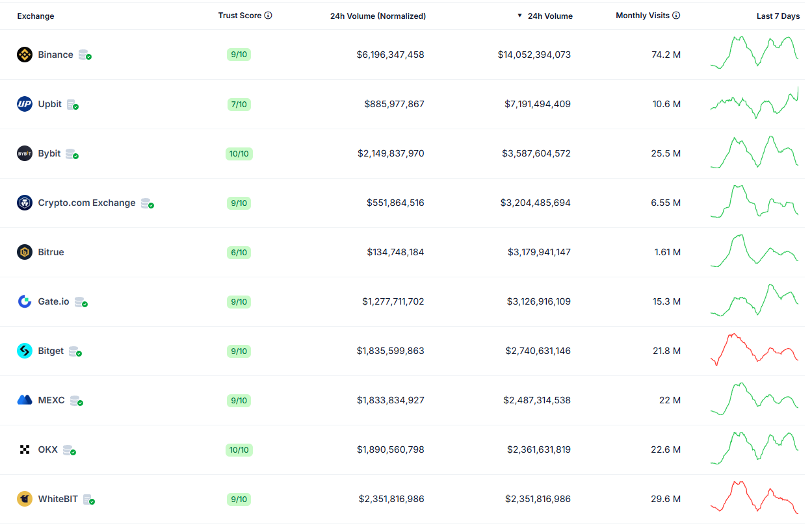The height and width of the screenshot is (530, 812).
Task: Click proof-of-reserves badge next to WhiteBIT
Action: click(x=90, y=499)
